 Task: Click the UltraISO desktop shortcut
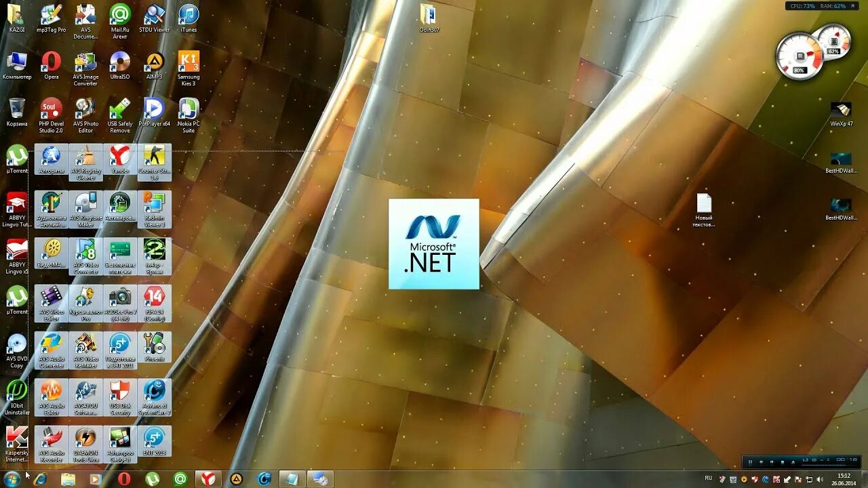coord(120,66)
